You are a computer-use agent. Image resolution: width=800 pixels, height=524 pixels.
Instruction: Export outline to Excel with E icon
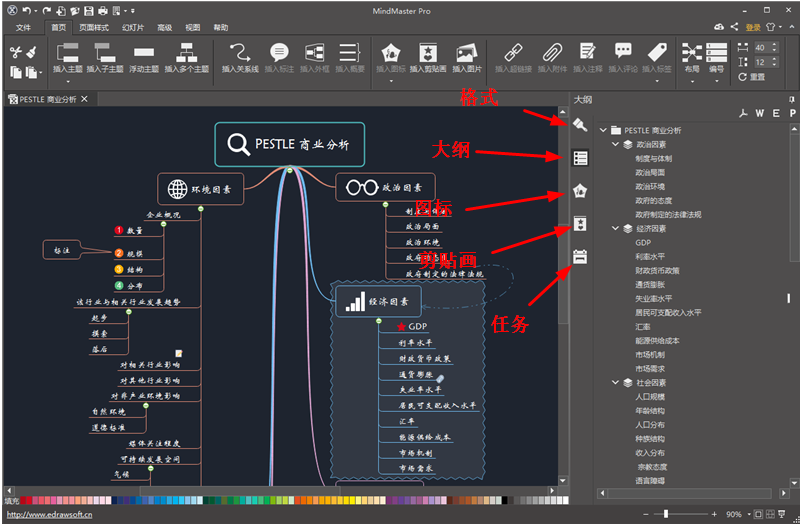click(x=776, y=113)
